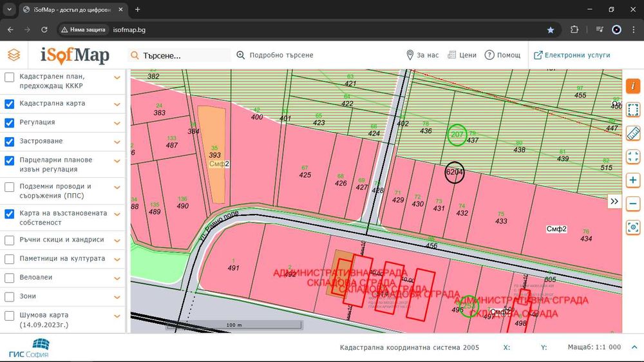The width and height of the screenshot is (644, 362).
Task: Open Chrome three-dot menu
Action: click(633, 30)
